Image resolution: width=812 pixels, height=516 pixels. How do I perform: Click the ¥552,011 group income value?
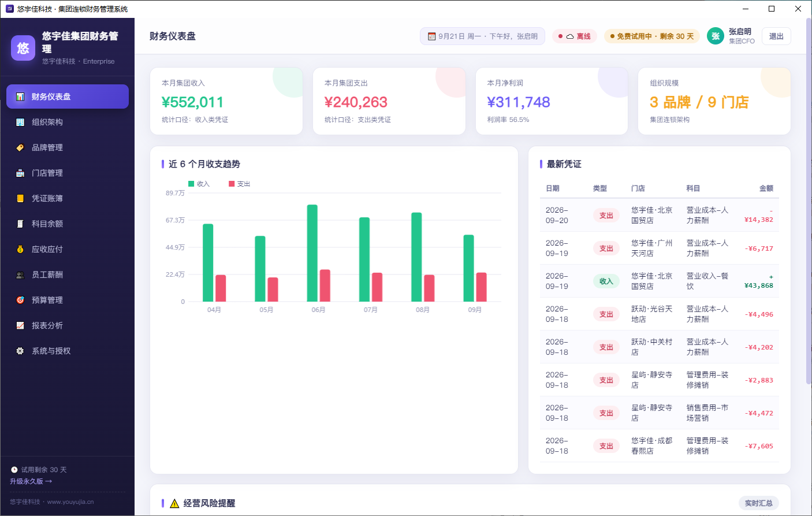tap(193, 102)
